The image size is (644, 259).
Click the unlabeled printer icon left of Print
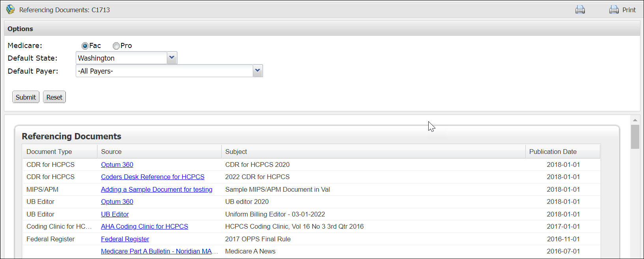click(580, 10)
